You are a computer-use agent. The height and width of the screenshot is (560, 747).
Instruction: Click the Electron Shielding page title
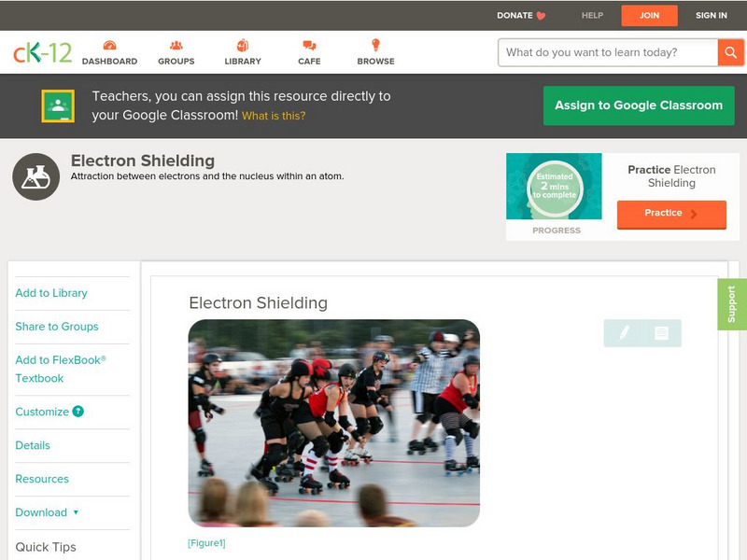click(143, 161)
